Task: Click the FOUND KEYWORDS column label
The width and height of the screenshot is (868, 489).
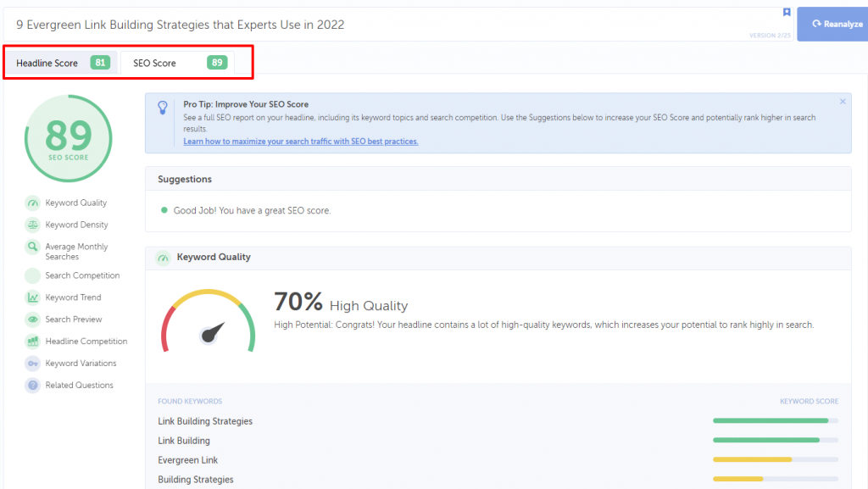Action: (190, 401)
